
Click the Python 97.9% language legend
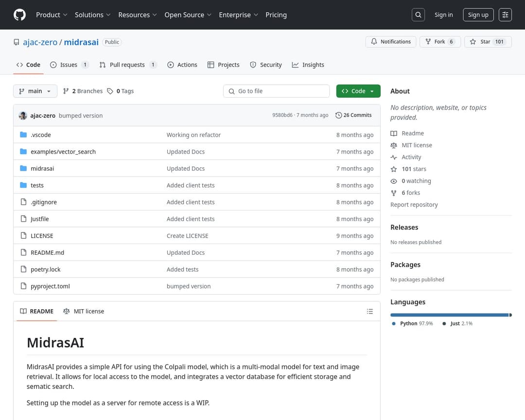413,324
